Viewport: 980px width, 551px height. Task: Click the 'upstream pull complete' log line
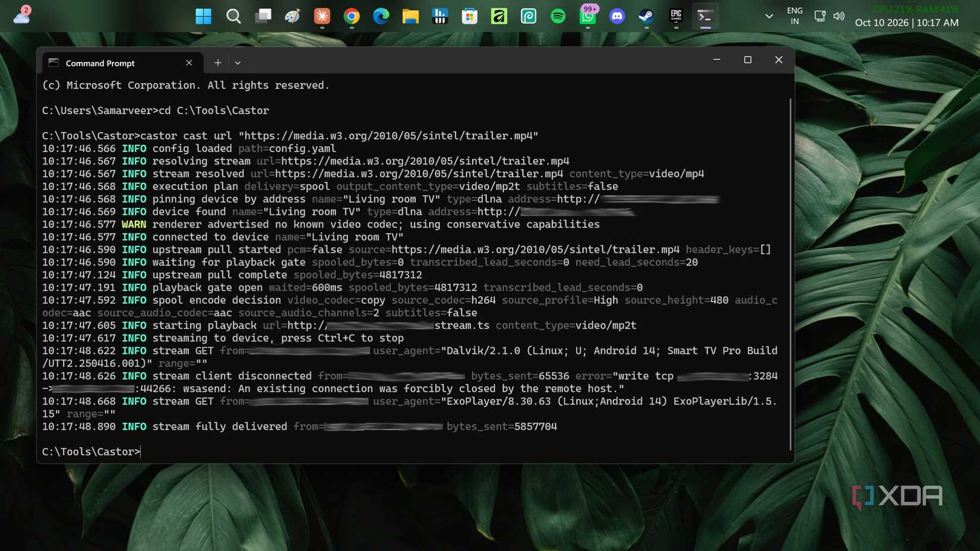click(x=232, y=275)
